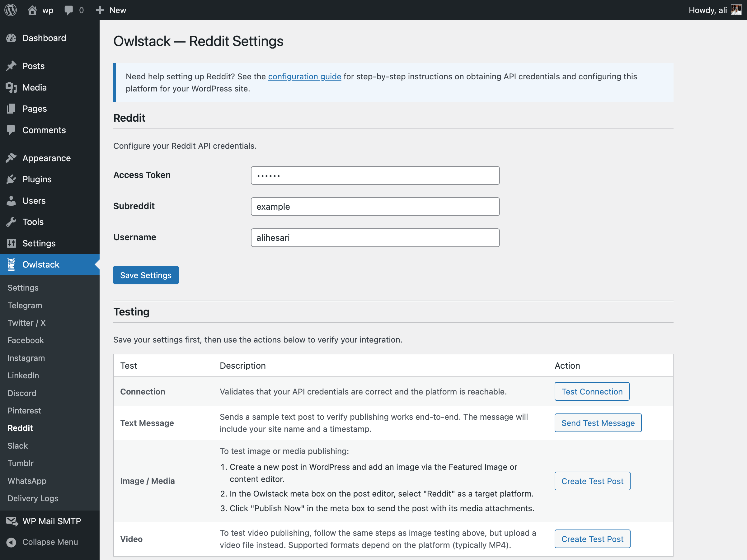This screenshot has width=747, height=560.
Task: Open WP Mail SMTP via its envelope icon
Action: [x=12, y=521]
